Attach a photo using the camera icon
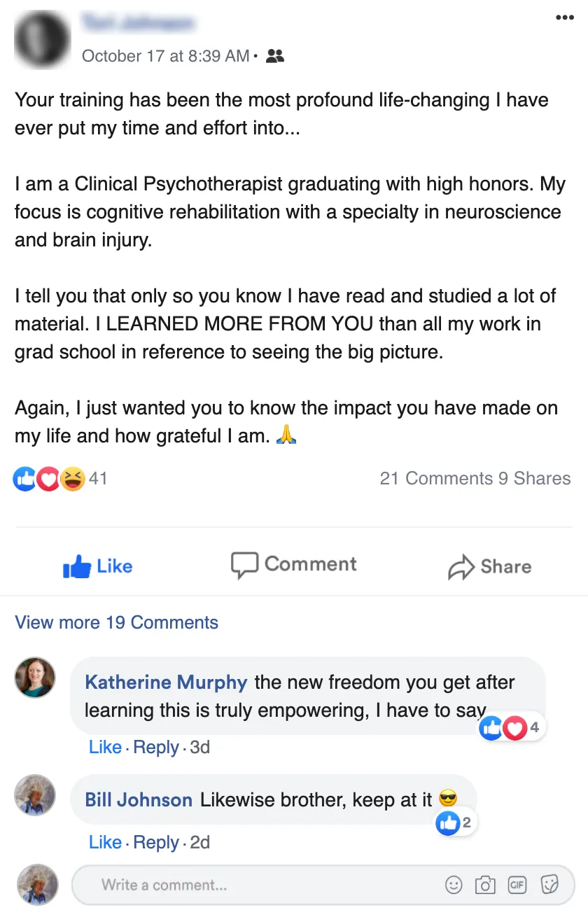The height and width of the screenshot is (917, 588). point(485,885)
